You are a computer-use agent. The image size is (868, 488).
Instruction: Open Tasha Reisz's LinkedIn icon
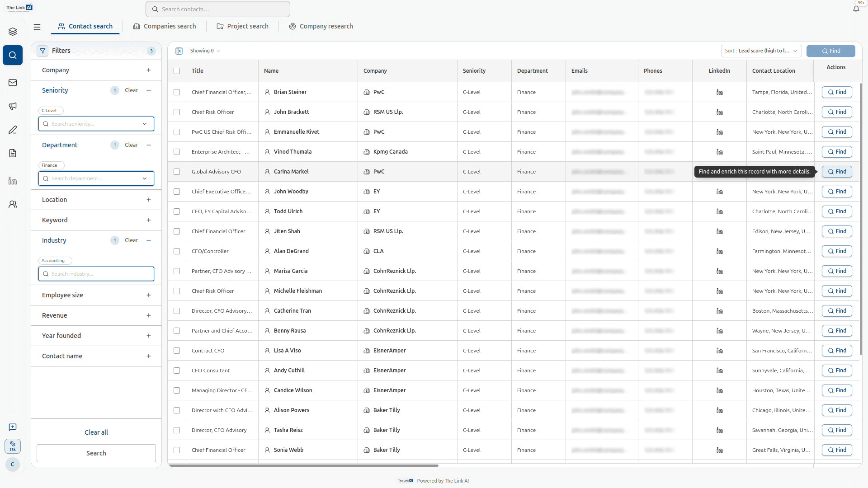click(719, 430)
